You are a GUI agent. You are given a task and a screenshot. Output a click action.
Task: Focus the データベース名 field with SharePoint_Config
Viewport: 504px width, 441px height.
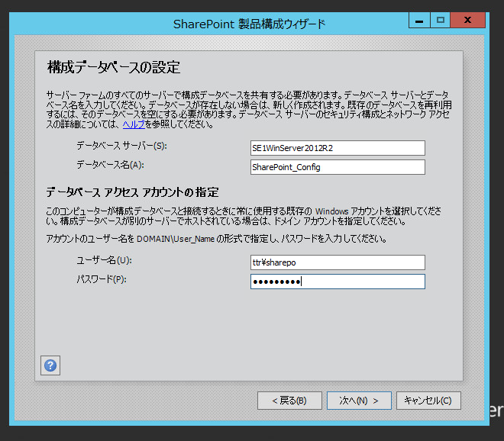pyautogui.click(x=338, y=167)
